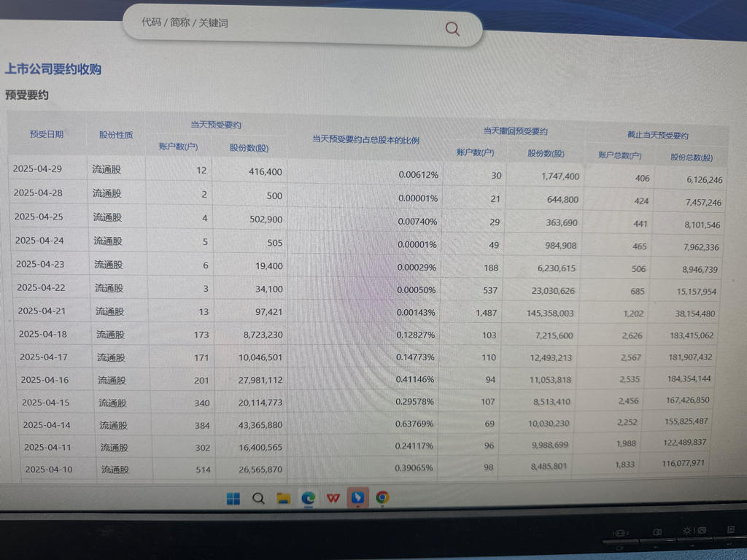Click accounts count 384
The width and height of the screenshot is (747, 560).
click(x=202, y=425)
